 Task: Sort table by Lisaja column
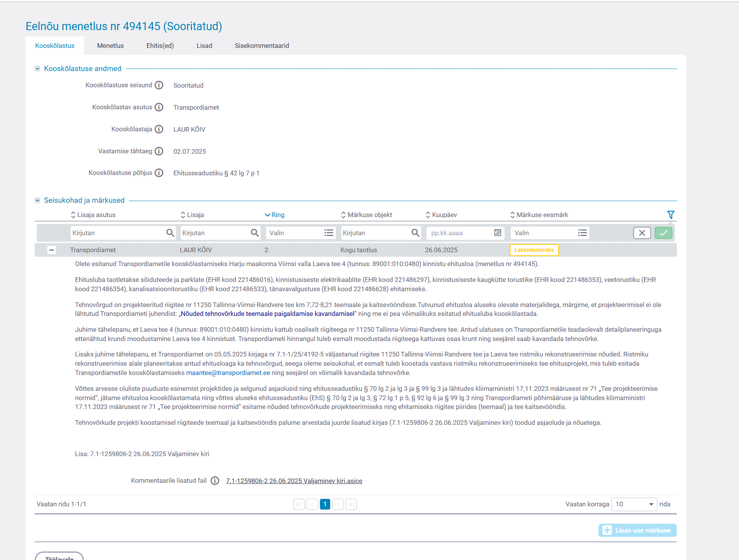point(192,215)
